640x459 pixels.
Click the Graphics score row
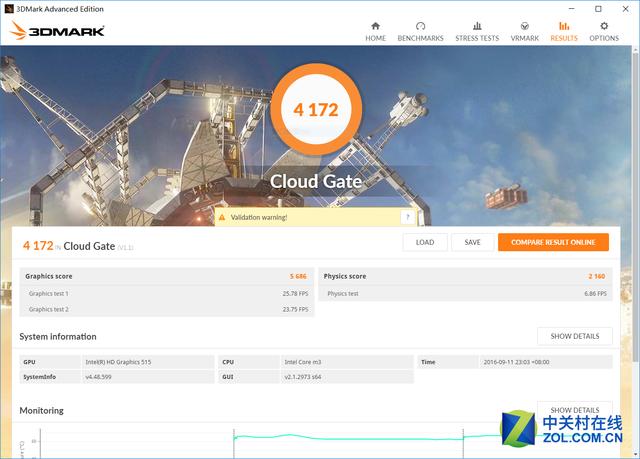pos(166,276)
